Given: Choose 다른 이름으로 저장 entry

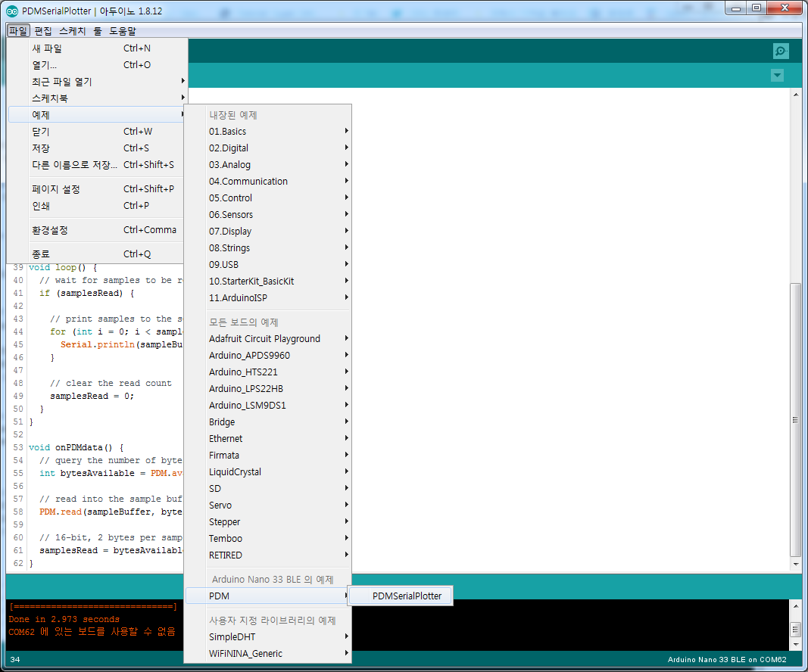Looking at the screenshot, I should click(97, 164).
